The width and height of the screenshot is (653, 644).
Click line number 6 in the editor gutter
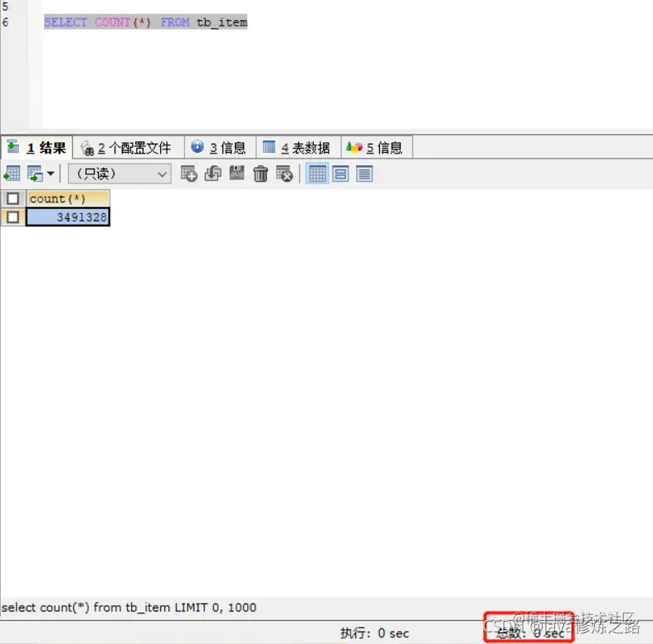pos(6,22)
